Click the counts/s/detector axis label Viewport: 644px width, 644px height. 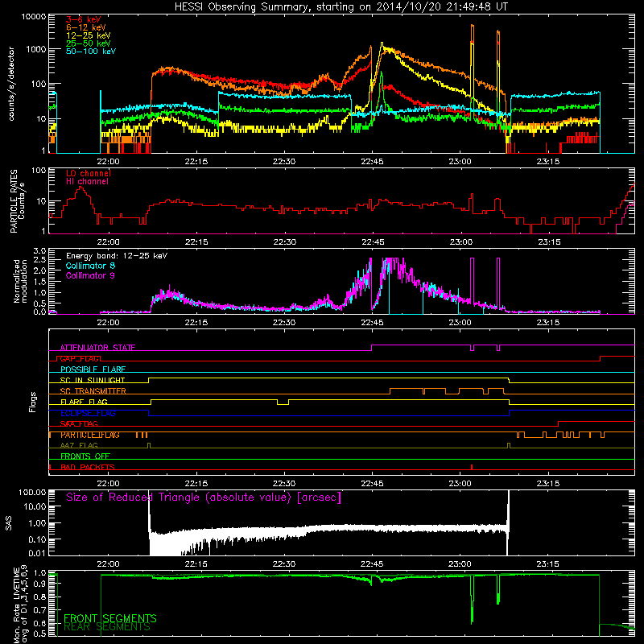[11, 84]
